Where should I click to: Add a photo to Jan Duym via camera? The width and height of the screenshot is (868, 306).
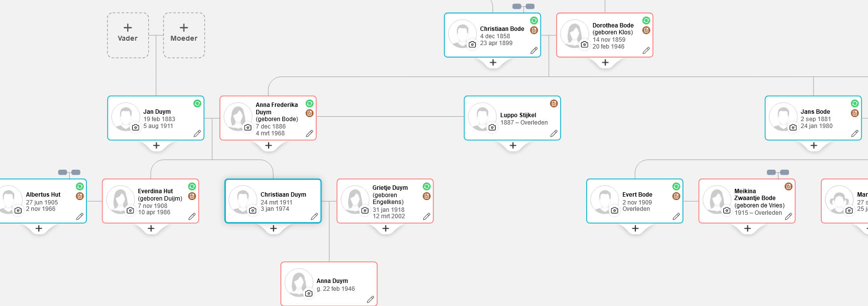[136, 127]
